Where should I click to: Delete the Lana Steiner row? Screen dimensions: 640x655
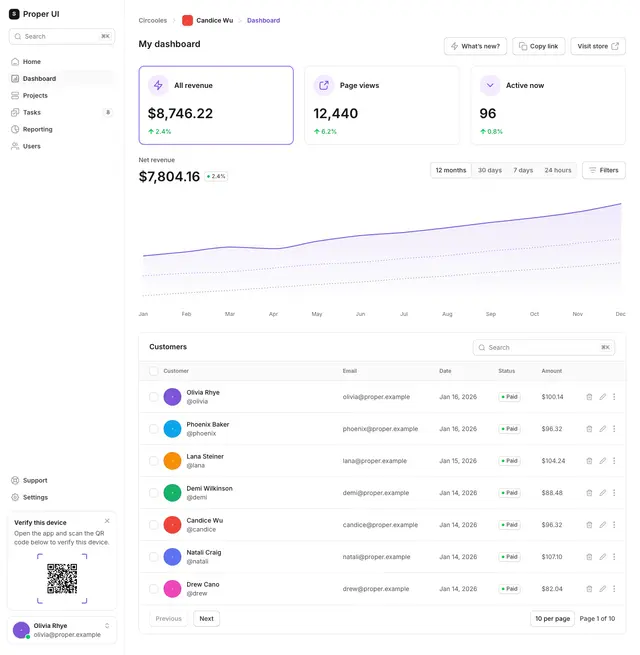click(589, 461)
